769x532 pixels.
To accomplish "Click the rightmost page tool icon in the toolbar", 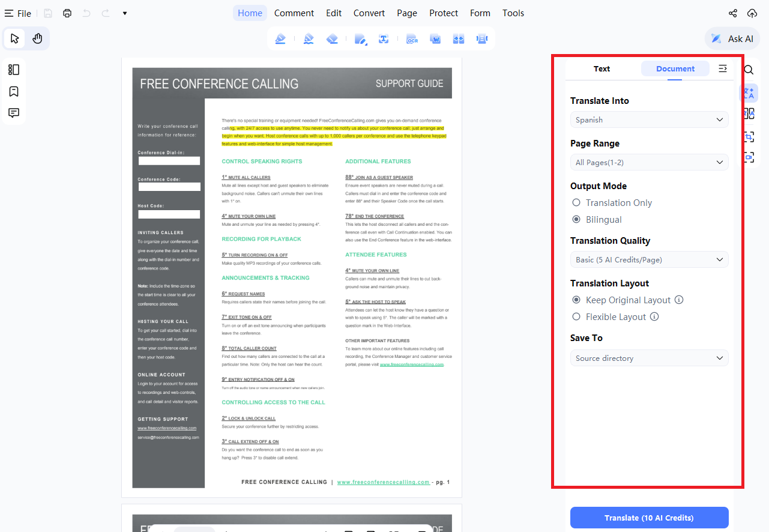I will point(481,39).
